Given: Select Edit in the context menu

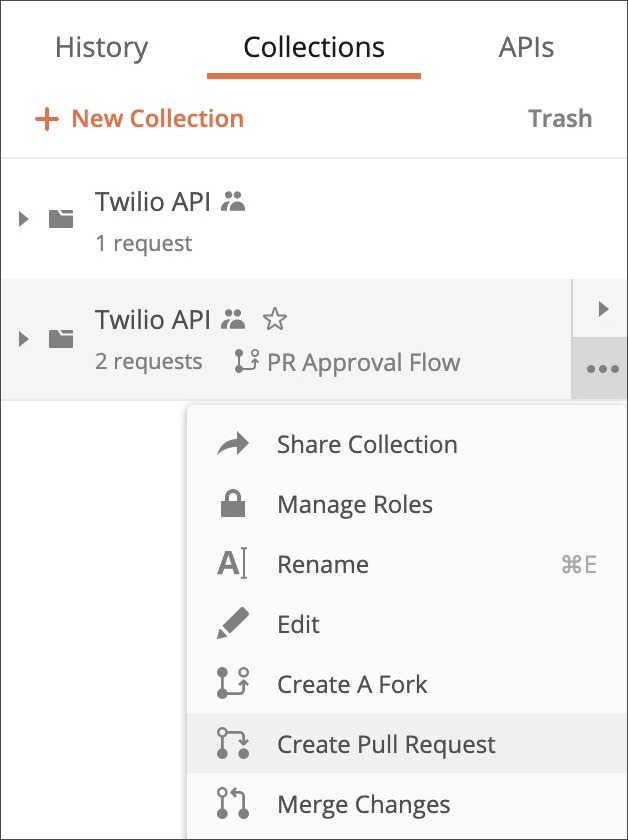Looking at the screenshot, I should pyautogui.click(x=407, y=625).
